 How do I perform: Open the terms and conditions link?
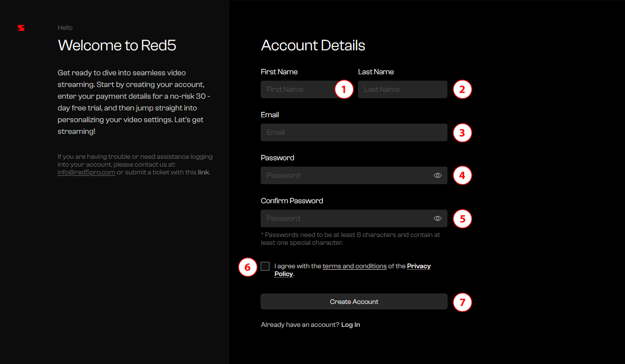pyautogui.click(x=355, y=266)
